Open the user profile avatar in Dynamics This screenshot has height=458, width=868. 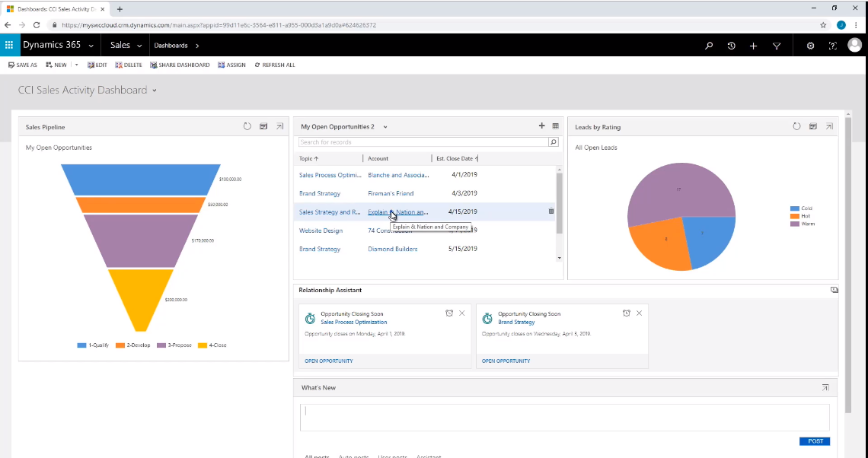coord(855,46)
